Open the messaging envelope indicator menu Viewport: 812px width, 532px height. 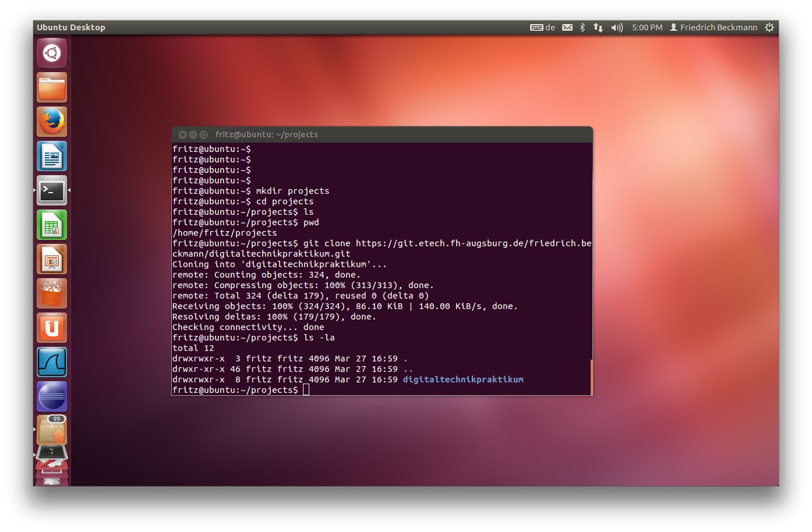coord(567,27)
